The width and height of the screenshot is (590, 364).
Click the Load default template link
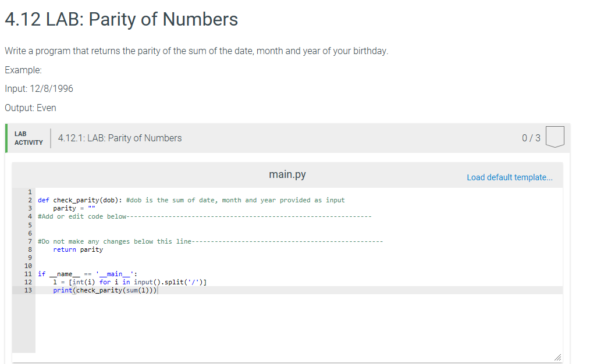point(510,177)
